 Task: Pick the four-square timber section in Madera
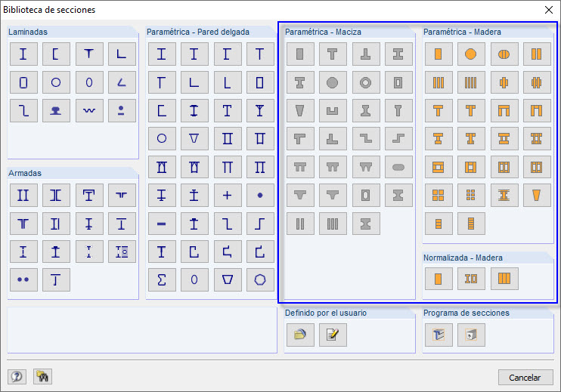tap(438, 195)
